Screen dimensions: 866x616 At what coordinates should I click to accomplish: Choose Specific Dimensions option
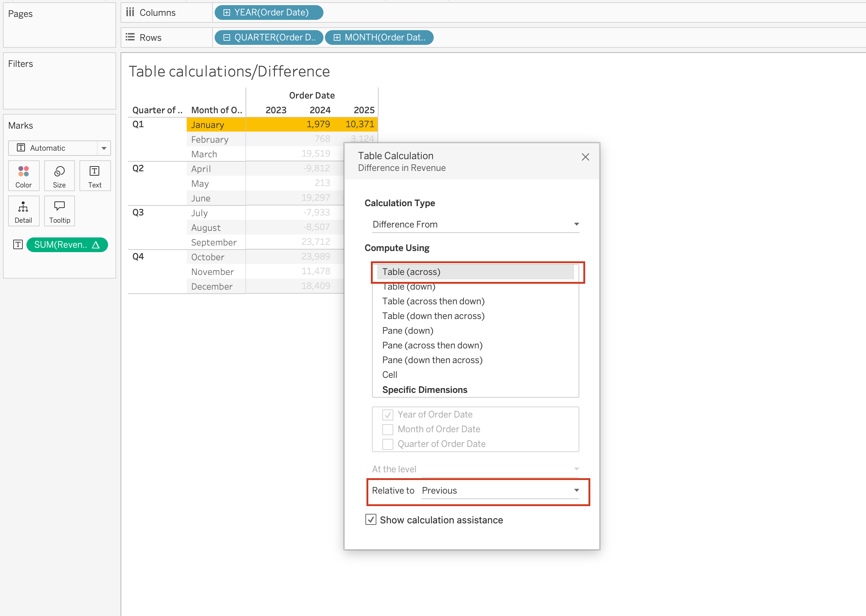click(425, 390)
